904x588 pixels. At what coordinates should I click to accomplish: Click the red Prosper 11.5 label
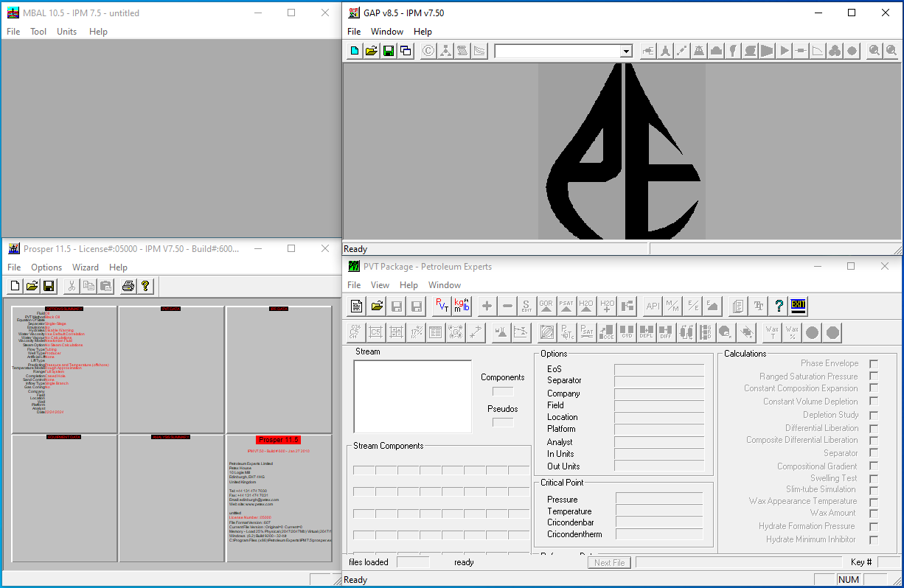coord(279,440)
